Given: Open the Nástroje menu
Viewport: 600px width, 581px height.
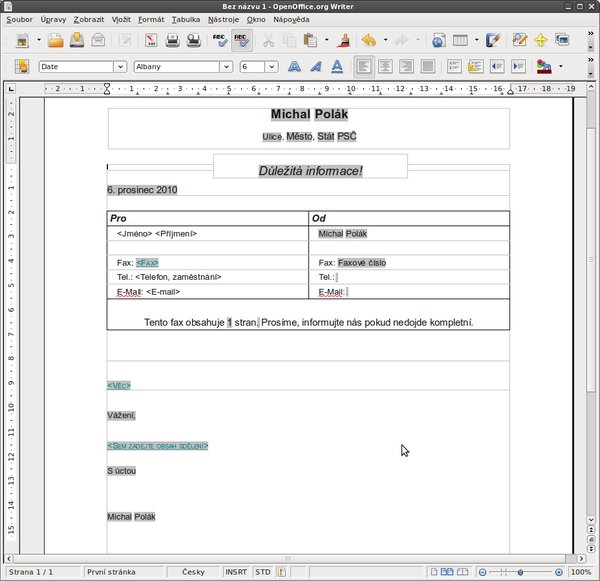Looking at the screenshot, I should point(223,20).
